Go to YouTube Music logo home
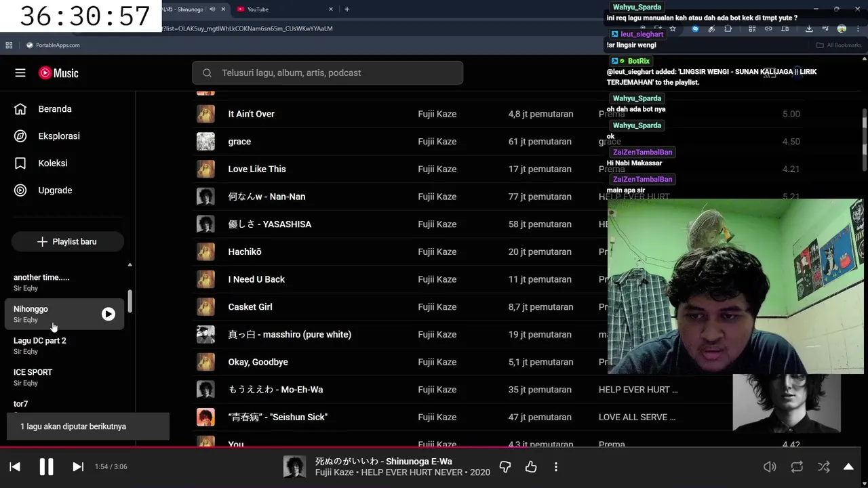The width and height of the screenshot is (868, 488). point(58,73)
